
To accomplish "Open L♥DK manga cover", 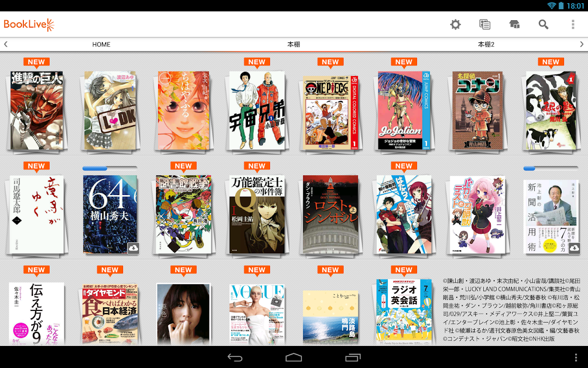I will tap(110, 110).
